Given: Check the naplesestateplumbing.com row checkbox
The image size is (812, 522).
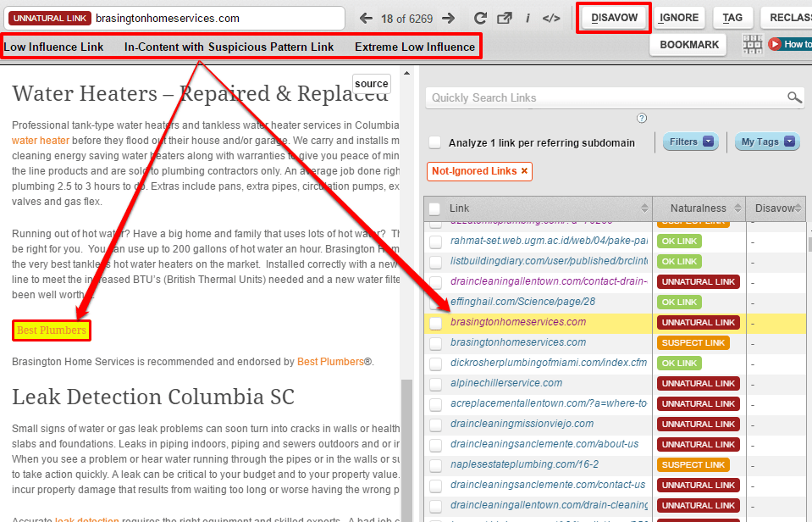Looking at the screenshot, I should pos(435,465).
